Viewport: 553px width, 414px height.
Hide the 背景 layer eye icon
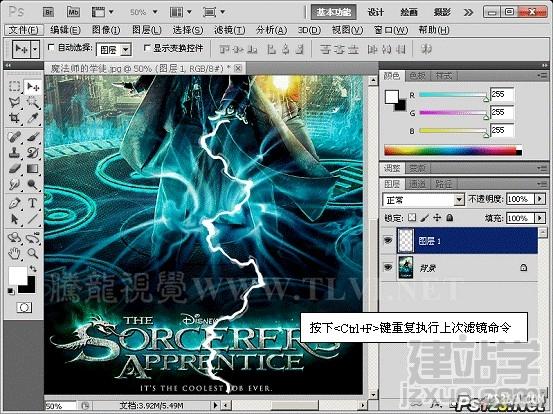pyautogui.click(x=388, y=268)
